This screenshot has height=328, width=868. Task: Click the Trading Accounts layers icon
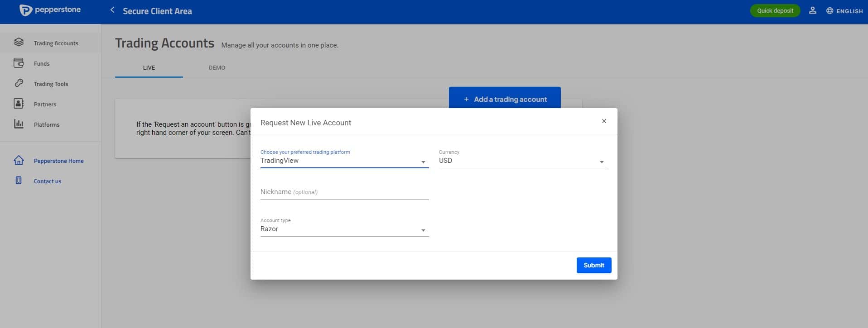coord(19,42)
